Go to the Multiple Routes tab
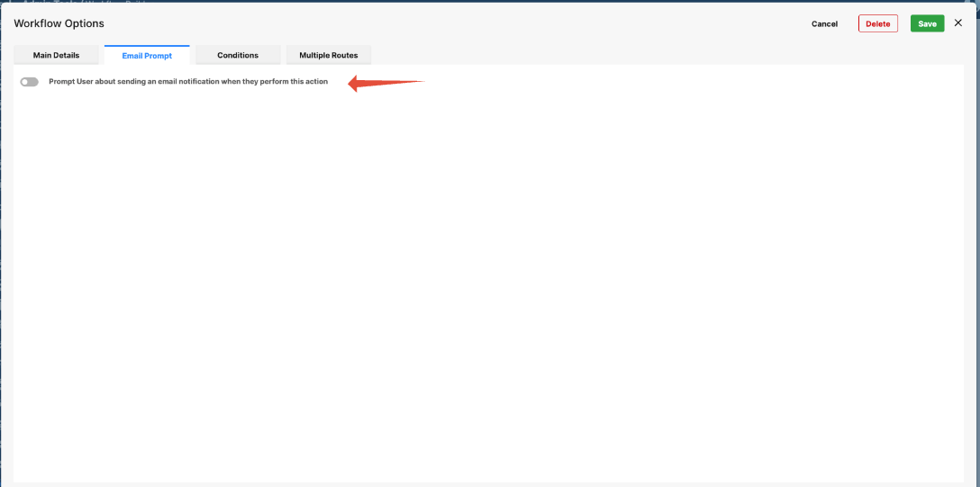Screen dimensions: 980x487 pos(329,55)
